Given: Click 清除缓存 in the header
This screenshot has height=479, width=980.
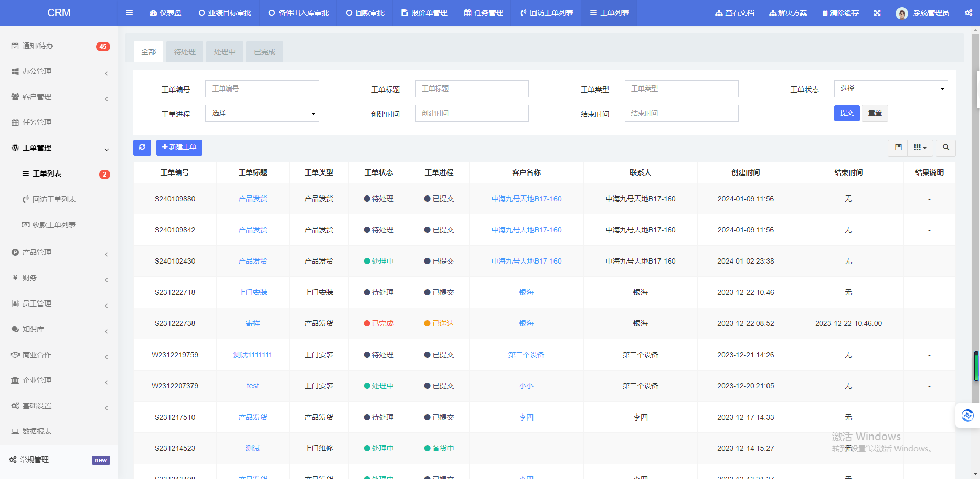Looking at the screenshot, I should (x=840, y=13).
